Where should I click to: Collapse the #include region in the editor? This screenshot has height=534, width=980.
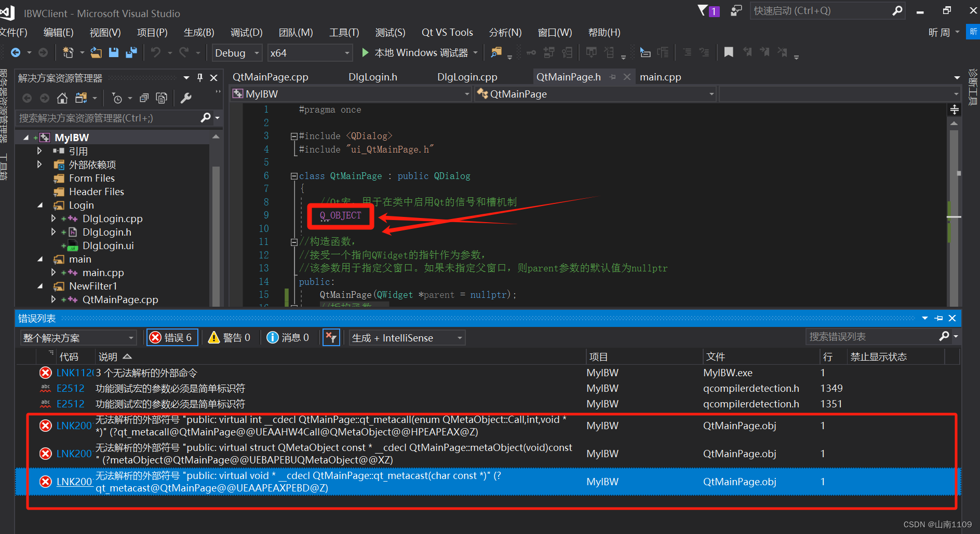[x=294, y=136]
